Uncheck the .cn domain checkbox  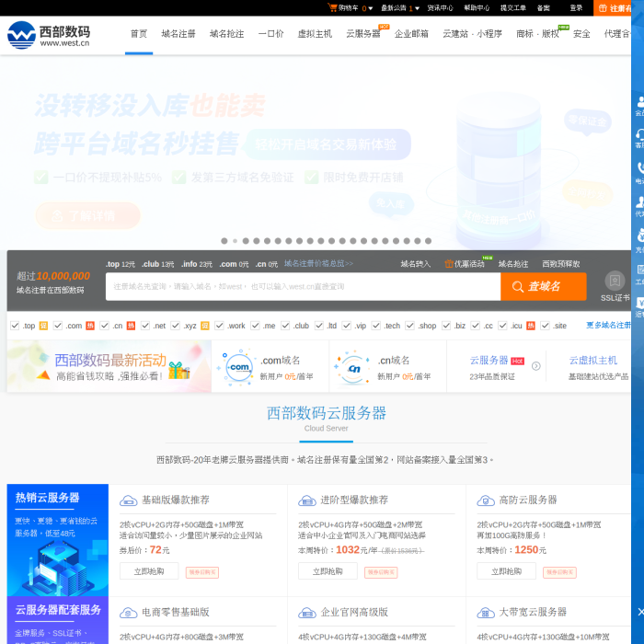pyautogui.click(x=104, y=326)
